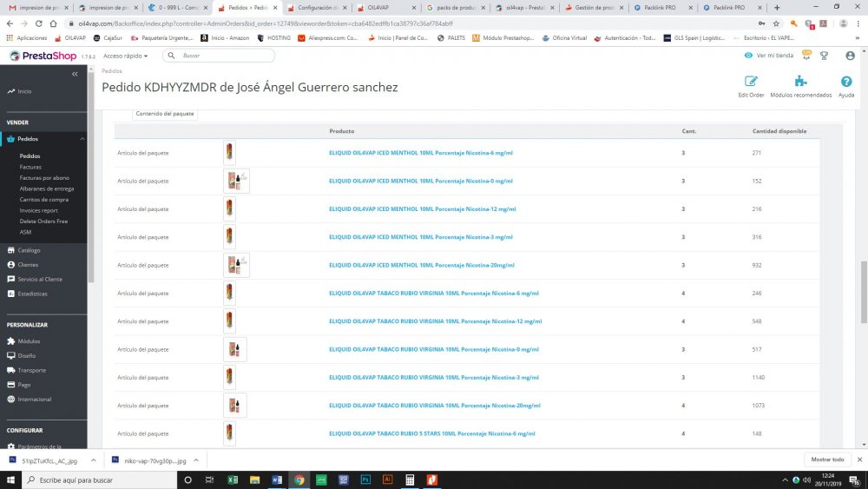Expand options for 51IpZTuKfcL download
The height and width of the screenshot is (489, 868).
point(94,460)
